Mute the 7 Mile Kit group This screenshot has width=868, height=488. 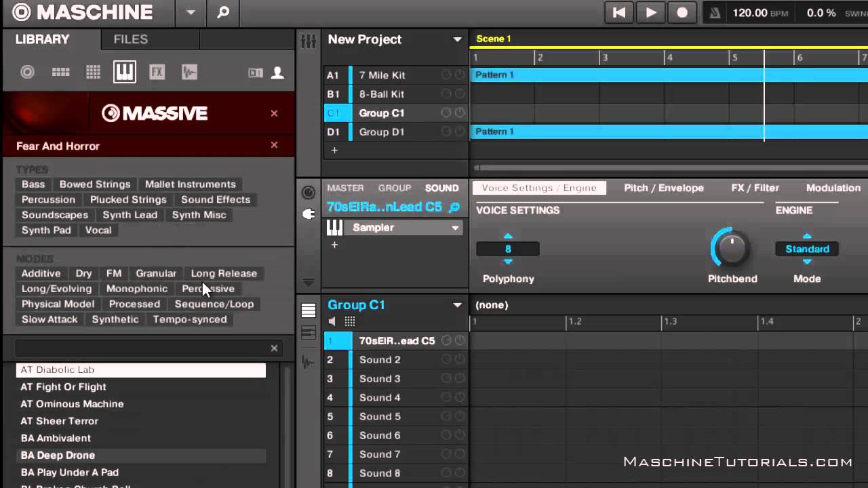pos(446,75)
